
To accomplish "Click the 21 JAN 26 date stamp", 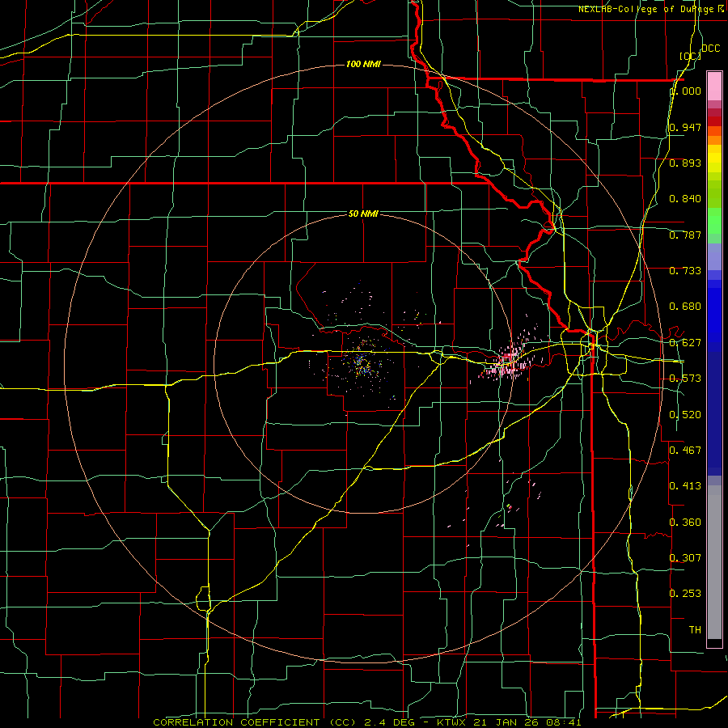I will 508,722.
